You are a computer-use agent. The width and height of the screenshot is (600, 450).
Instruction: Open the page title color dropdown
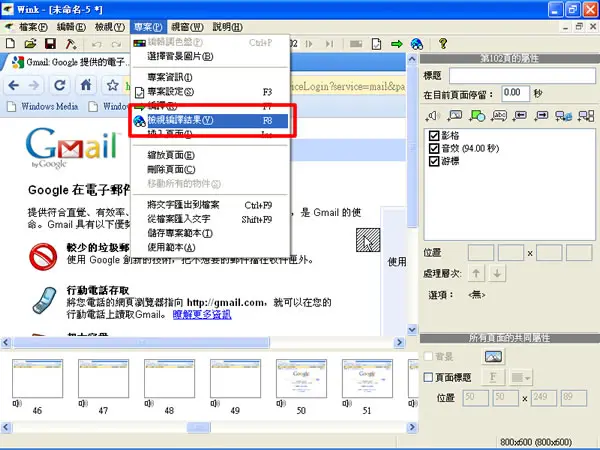pos(521,378)
